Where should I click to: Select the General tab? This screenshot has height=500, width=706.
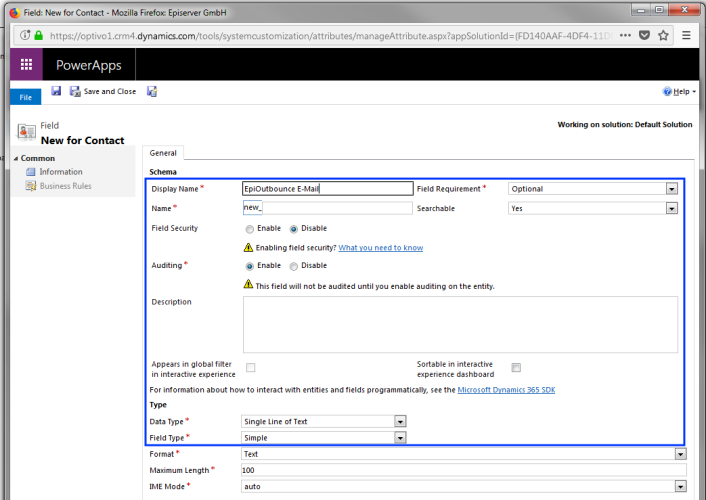coord(162,153)
